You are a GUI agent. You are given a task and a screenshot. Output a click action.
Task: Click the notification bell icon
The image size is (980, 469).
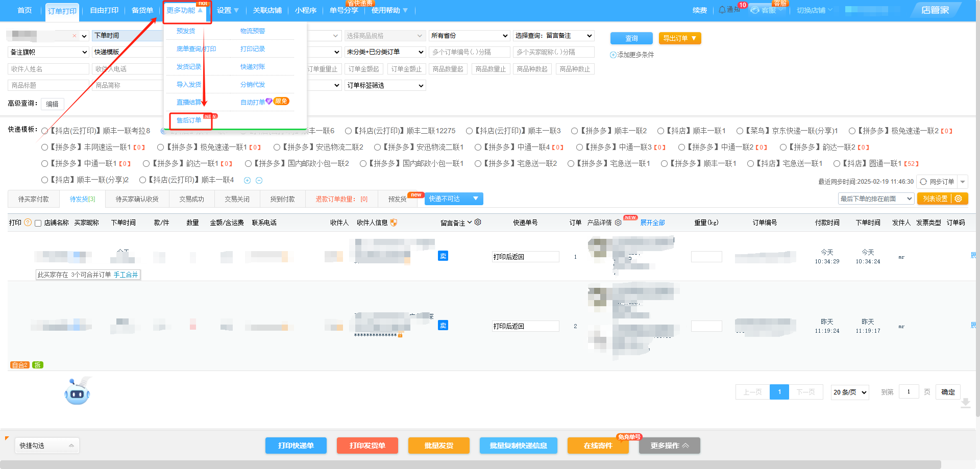click(722, 10)
